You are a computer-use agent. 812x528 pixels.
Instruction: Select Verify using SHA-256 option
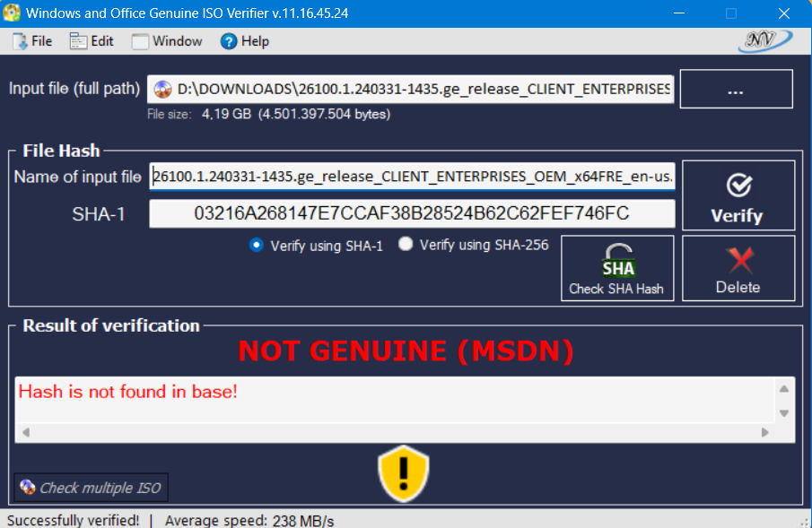click(x=474, y=245)
